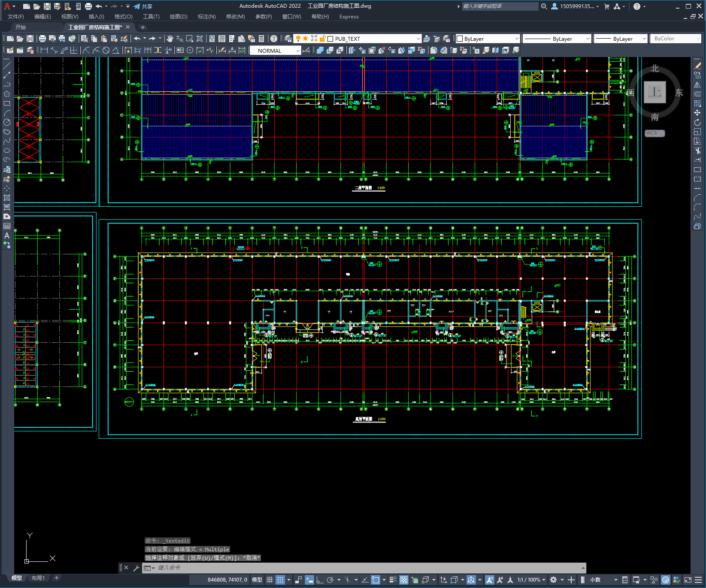Viewport: 706px width, 588px height.
Task: Select the Diameter dimension tool
Action: [x=106, y=50]
